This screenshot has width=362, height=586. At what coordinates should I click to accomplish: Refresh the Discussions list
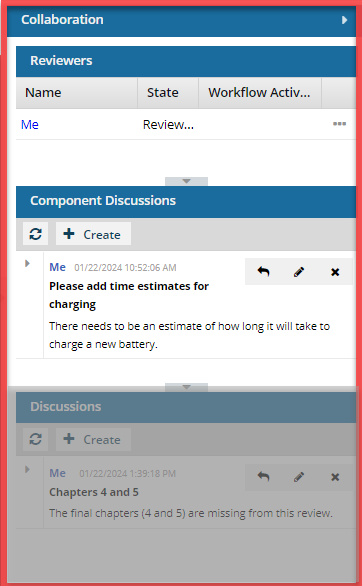pos(35,439)
